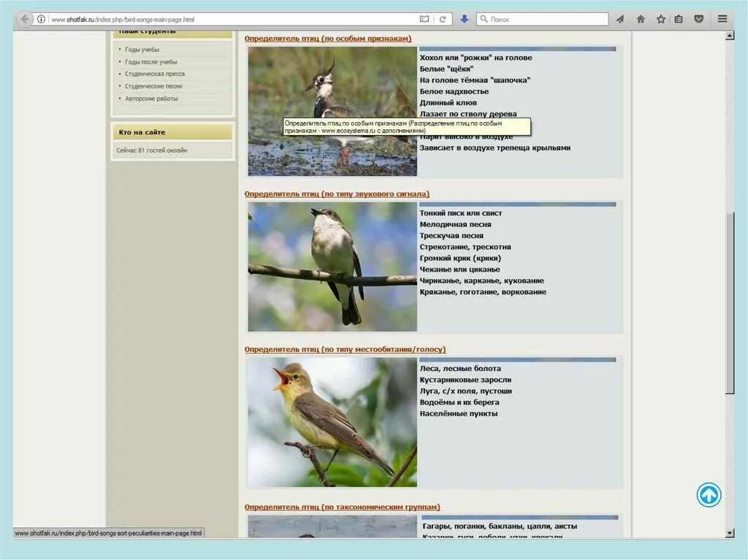Select Кустарниковые заросли entry
This screenshot has height=560, width=748.
[465, 380]
